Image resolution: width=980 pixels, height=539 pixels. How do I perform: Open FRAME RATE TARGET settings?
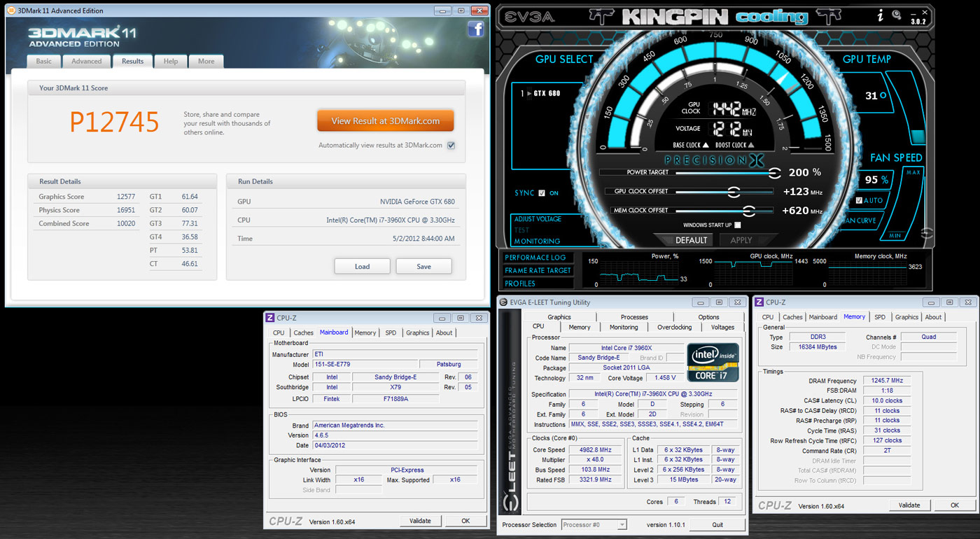coord(538,271)
